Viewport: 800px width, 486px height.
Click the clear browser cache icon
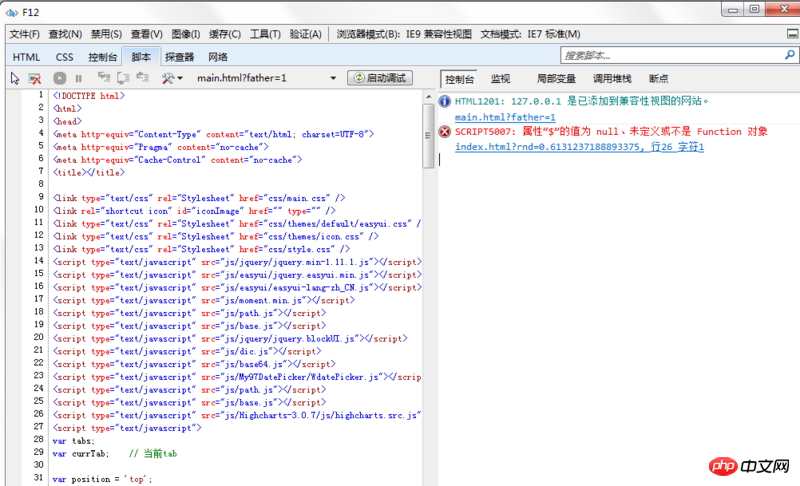coord(34,78)
